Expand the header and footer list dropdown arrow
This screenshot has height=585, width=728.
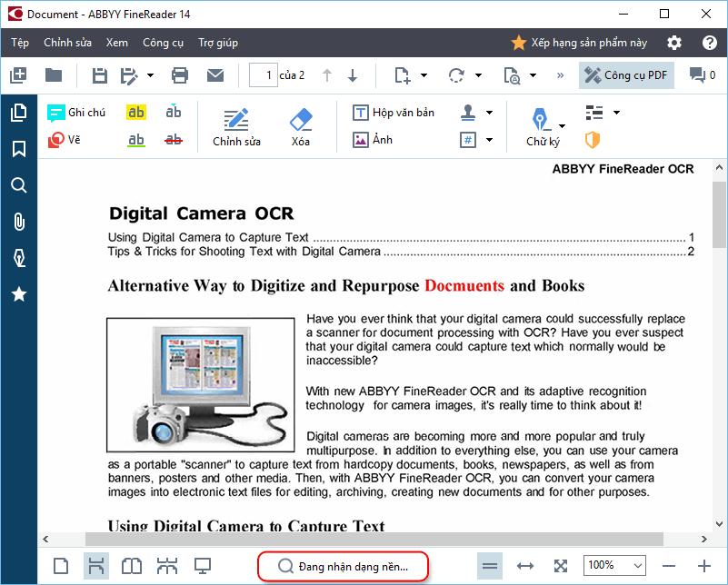pos(616,113)
